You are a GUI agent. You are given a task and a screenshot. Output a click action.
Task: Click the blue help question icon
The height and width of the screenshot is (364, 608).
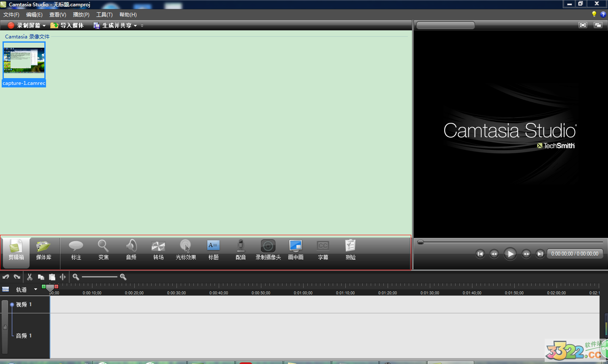tap(603, 14)
